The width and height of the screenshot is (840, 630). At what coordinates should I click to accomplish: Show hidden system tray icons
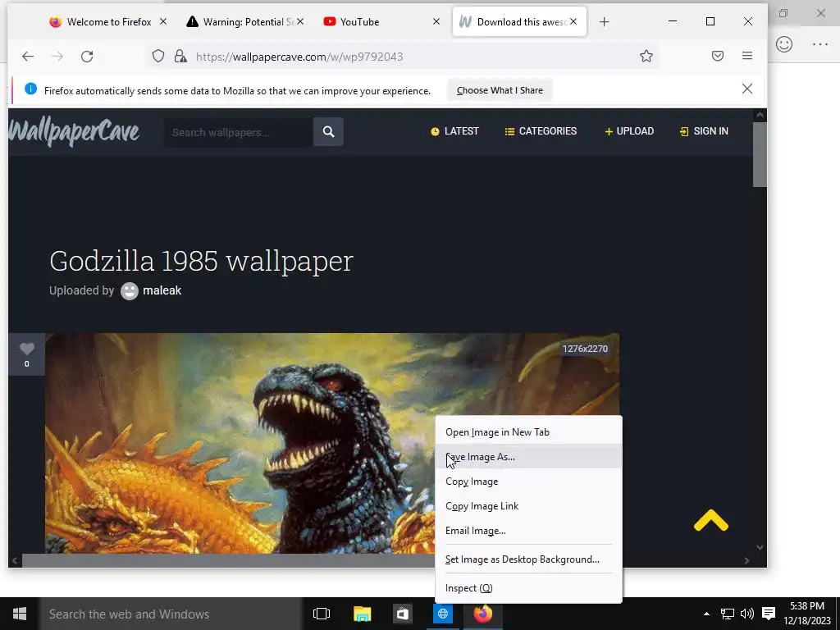tap(706, 614)
